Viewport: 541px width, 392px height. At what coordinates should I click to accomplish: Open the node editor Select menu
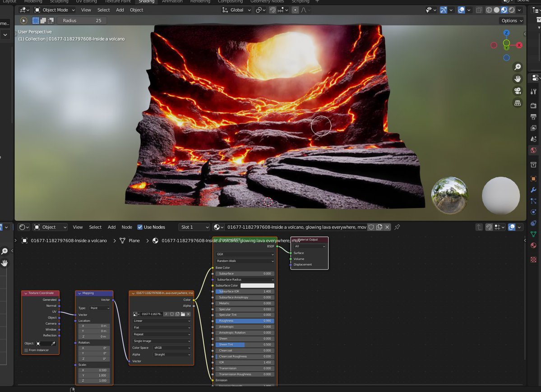pyautogui.click(x=95, y=227)
